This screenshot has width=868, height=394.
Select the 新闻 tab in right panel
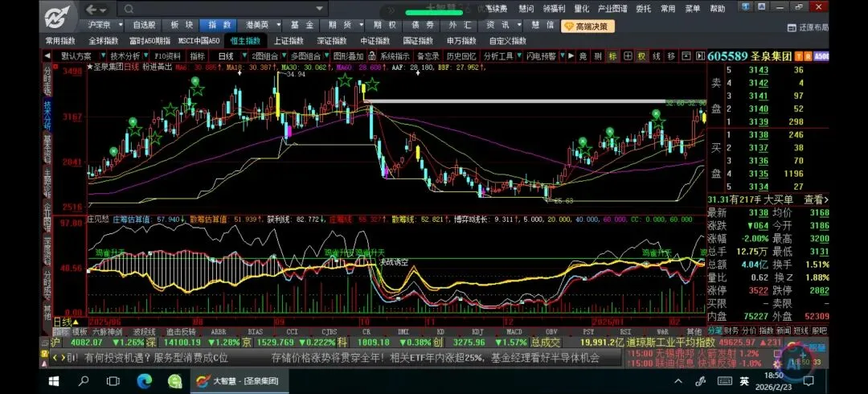pos(784,330)
